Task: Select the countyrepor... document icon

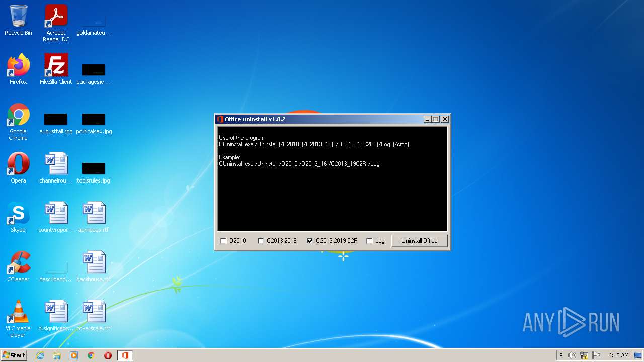Action: (x=56, y=217)
